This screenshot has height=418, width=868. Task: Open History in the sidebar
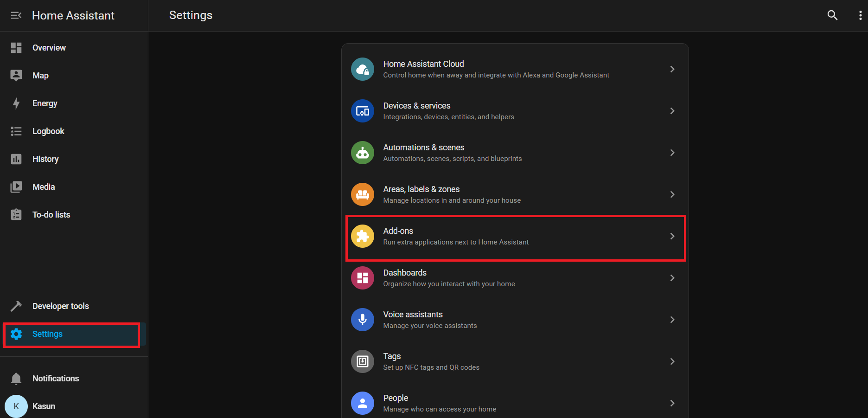point(45,159)
